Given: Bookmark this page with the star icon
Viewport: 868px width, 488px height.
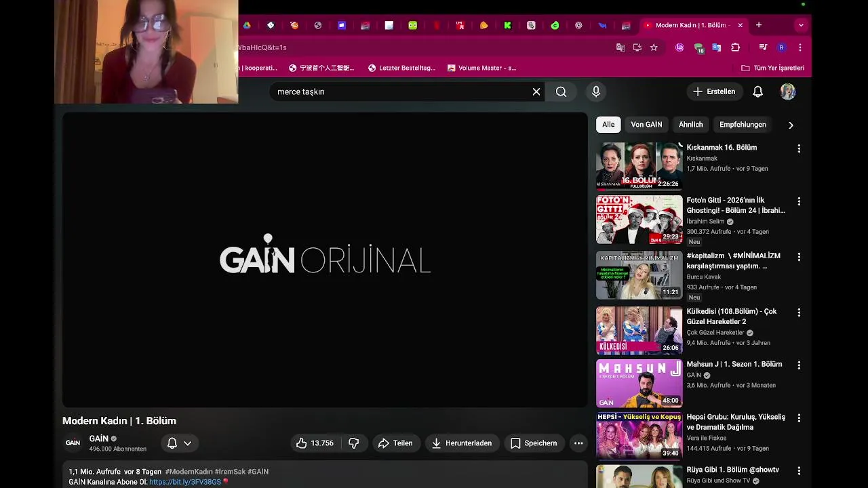Looking at the screenshot, I should (654, 47).
